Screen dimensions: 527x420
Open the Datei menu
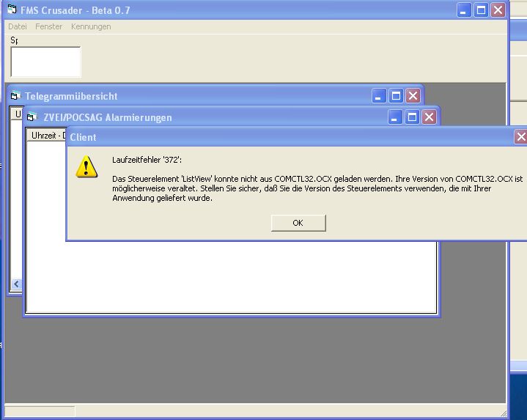click(18, 26)
